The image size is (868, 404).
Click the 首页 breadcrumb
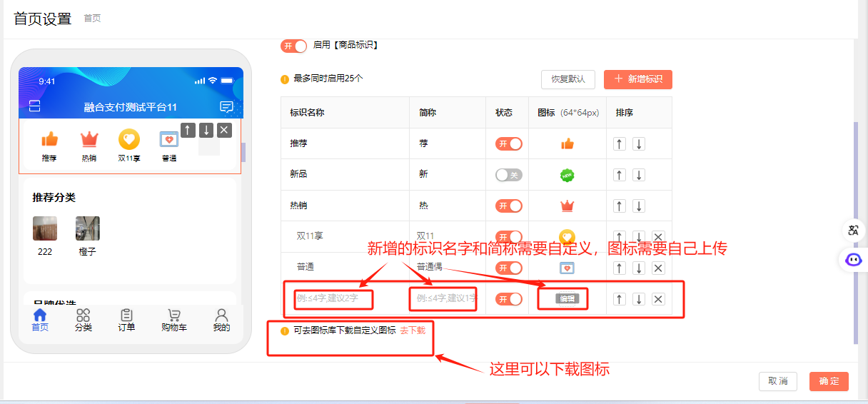92,19
